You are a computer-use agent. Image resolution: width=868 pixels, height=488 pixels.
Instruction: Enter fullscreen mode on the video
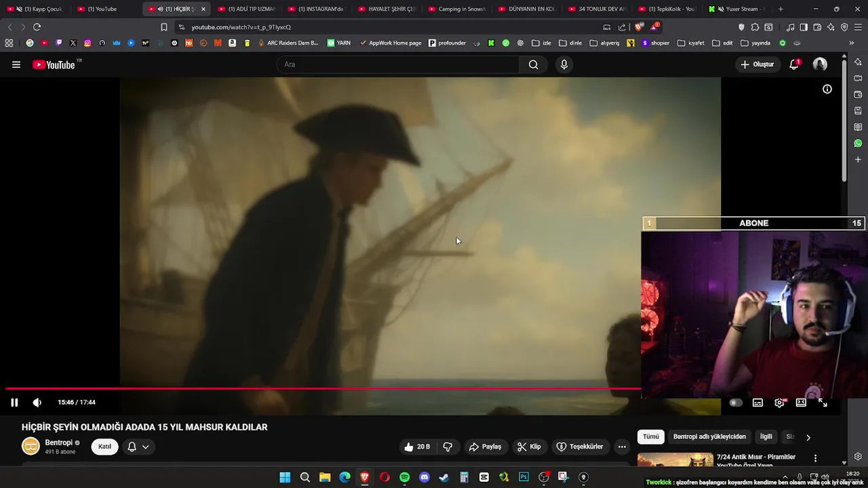[x=823, y=403]
